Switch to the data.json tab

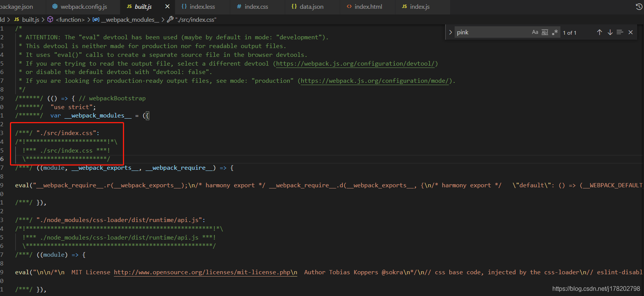pyautogui.click(x=312, y=6)
